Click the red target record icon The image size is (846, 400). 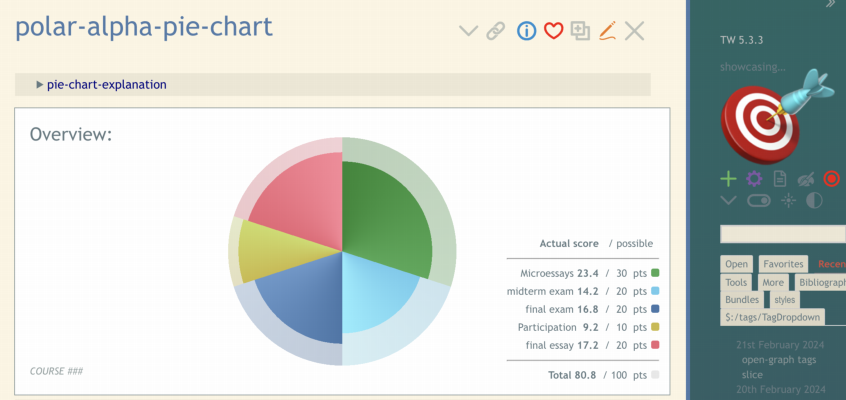click(x=831, y=179)
